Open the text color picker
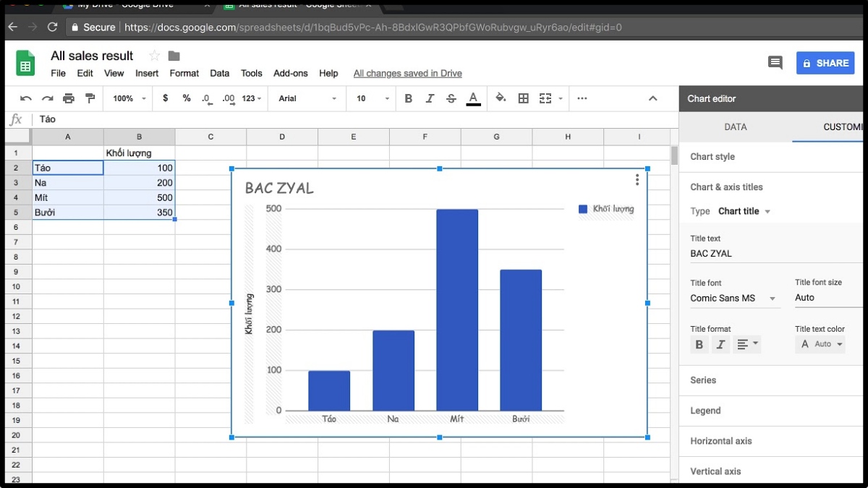Image resolution: width=868 pixels, height=488 pixels. click(473, 98)
